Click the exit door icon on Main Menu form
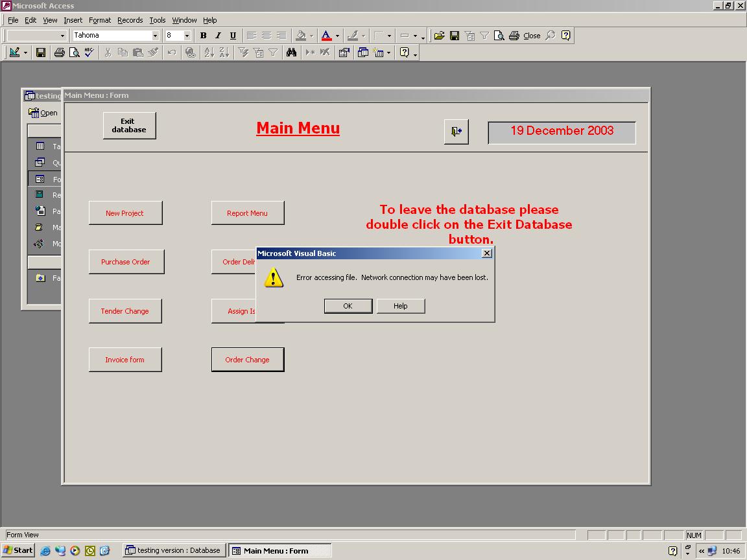The height and width of the screenshot is (560, 747). [x=456, y=132]
